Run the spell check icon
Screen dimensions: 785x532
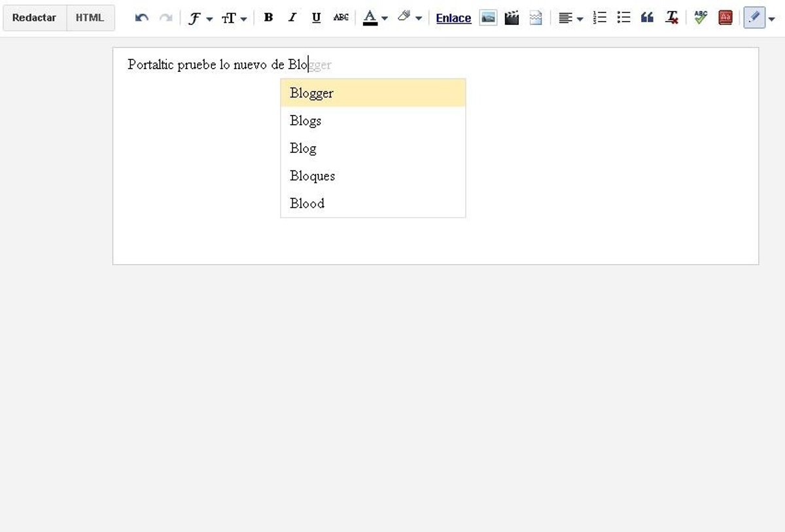pyautogui.click(x=701, y=18)
